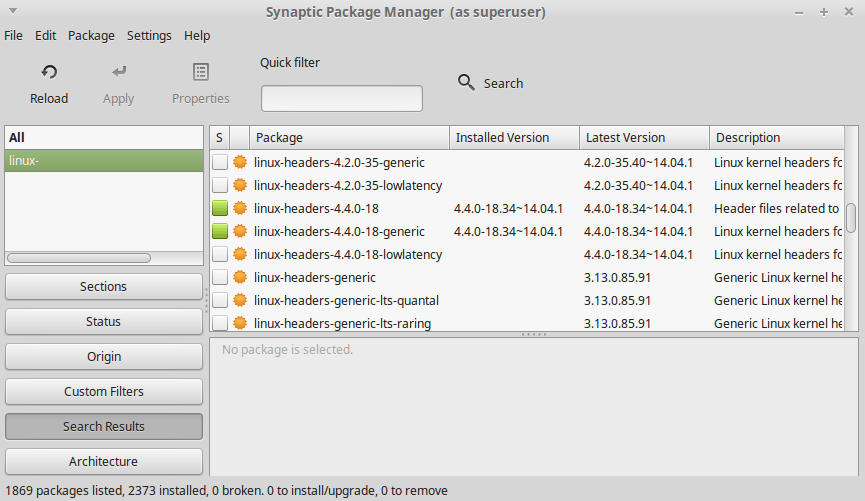Screen dimensions: 865x501
Task: Sort the list by Package column header
Action: [x=349, y=138]
